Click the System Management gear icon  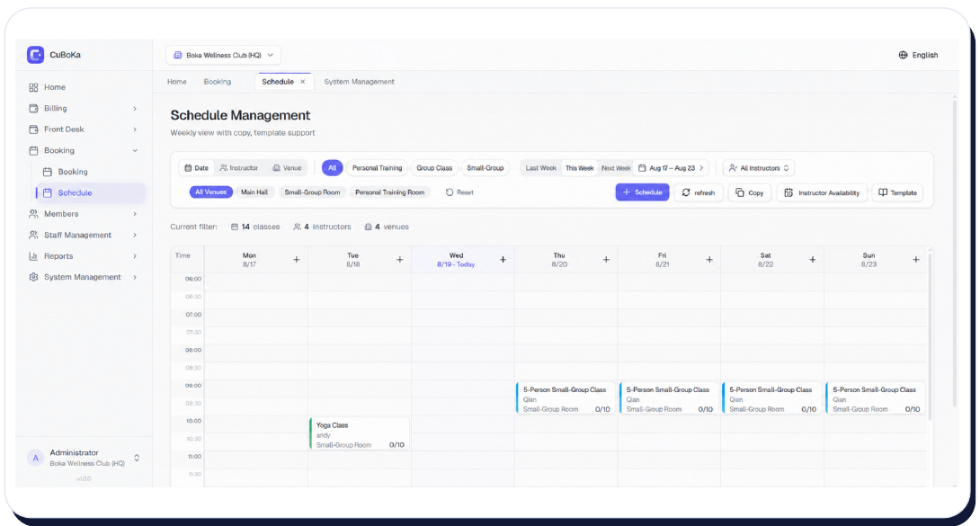pos(34,277)
